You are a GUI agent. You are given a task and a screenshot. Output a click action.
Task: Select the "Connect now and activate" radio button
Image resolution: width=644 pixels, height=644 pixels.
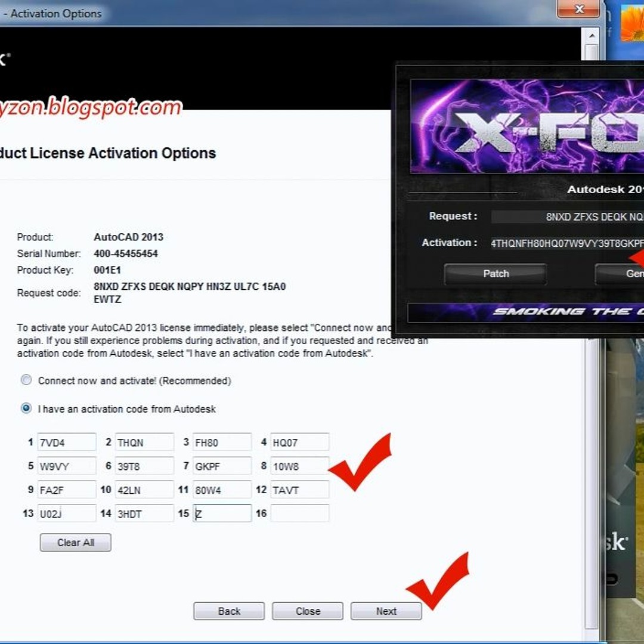(26, 380)
